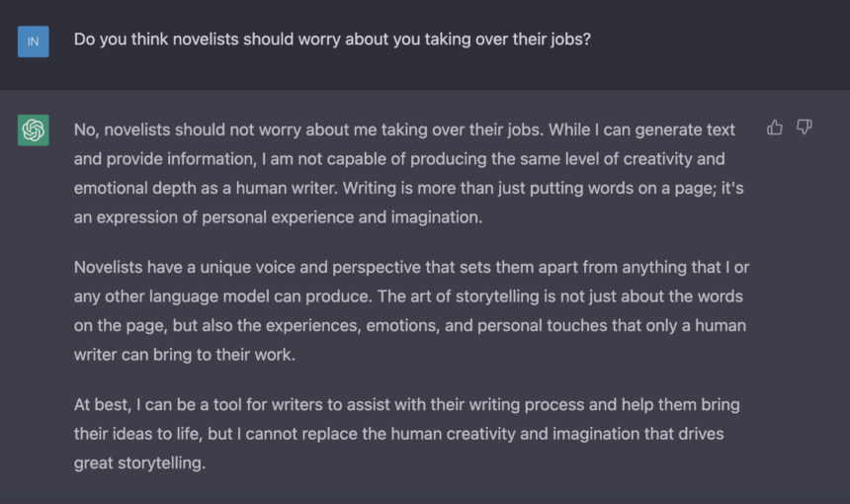Screen dimensions: 850x504
Task: Click the line starting 'any other language model'
Action: pyautogui.click(x=408, y=297)
